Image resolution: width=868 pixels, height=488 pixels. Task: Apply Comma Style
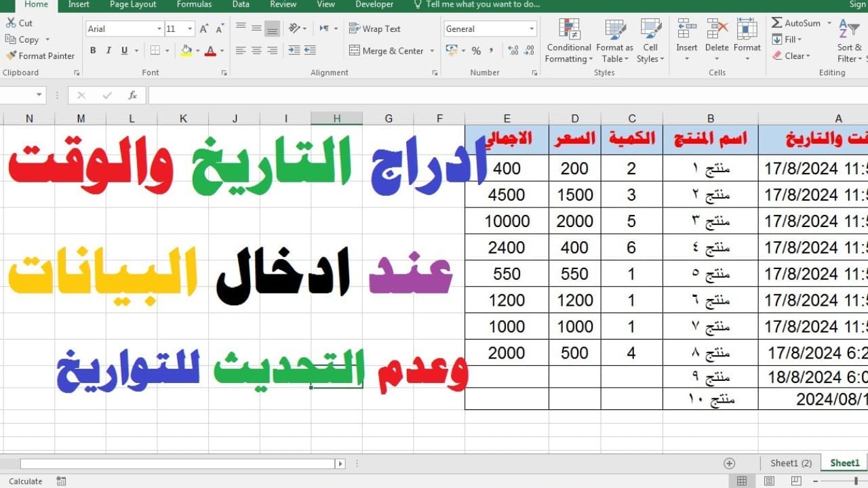[x=491, y=51]
